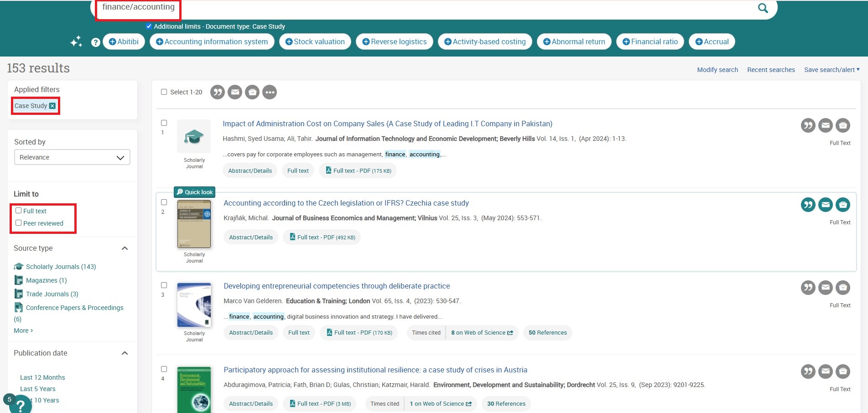
Task: Click the cite icon in top toolbar
Action: 218,92
